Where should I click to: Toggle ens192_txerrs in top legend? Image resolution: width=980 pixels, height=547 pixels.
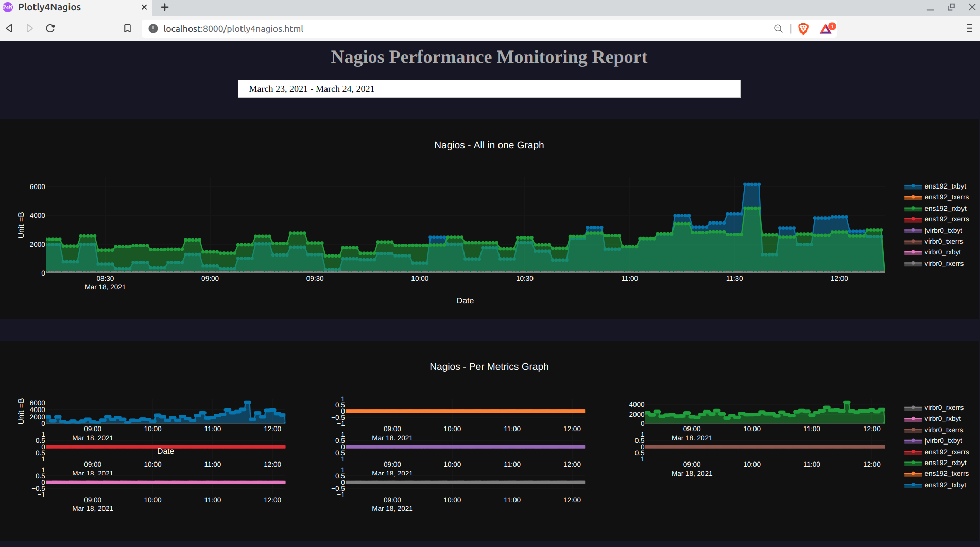937,197
